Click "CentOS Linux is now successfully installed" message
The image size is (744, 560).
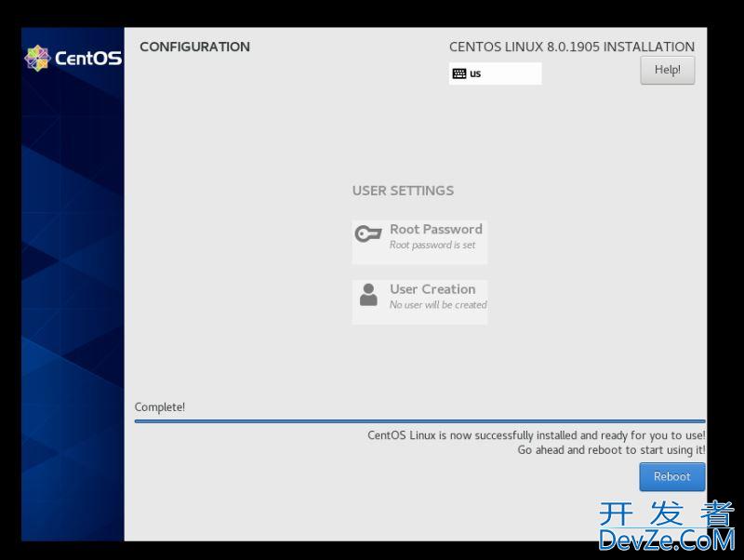(537, 435)
